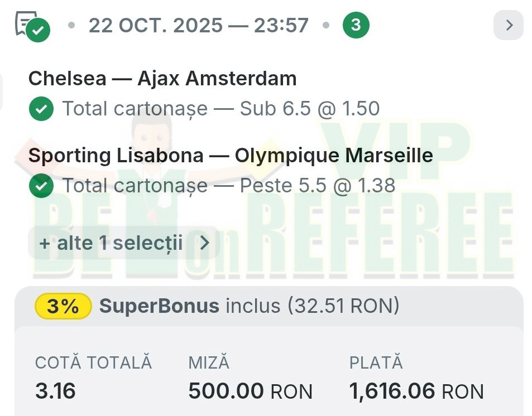Click the green check beside Peste 5.5 selection
Viewport: 532px width, 416px height.
tap(41, 186)
